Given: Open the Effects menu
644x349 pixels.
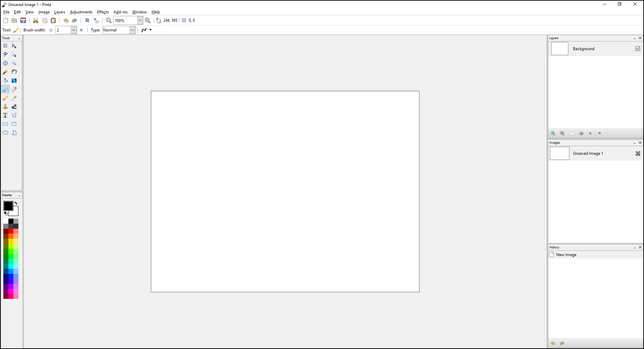Looking at the screenshot, I should (102, 12).
